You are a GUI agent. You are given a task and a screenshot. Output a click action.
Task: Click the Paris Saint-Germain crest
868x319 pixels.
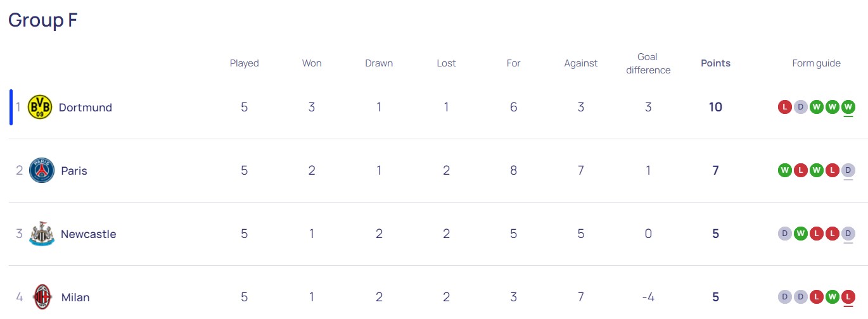[x=42, y=171]
